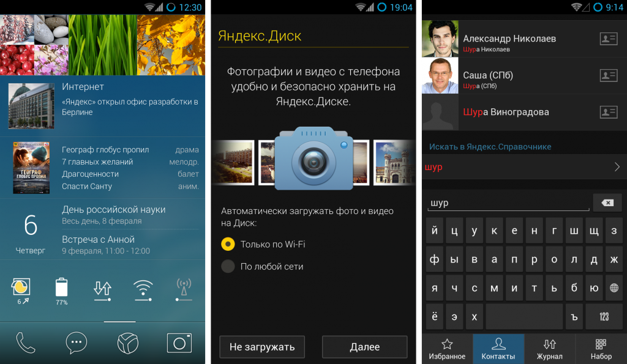627x364 pixels.
Task: Expand the шур search suggestion chevron
Action: click(x=617, y=167)
